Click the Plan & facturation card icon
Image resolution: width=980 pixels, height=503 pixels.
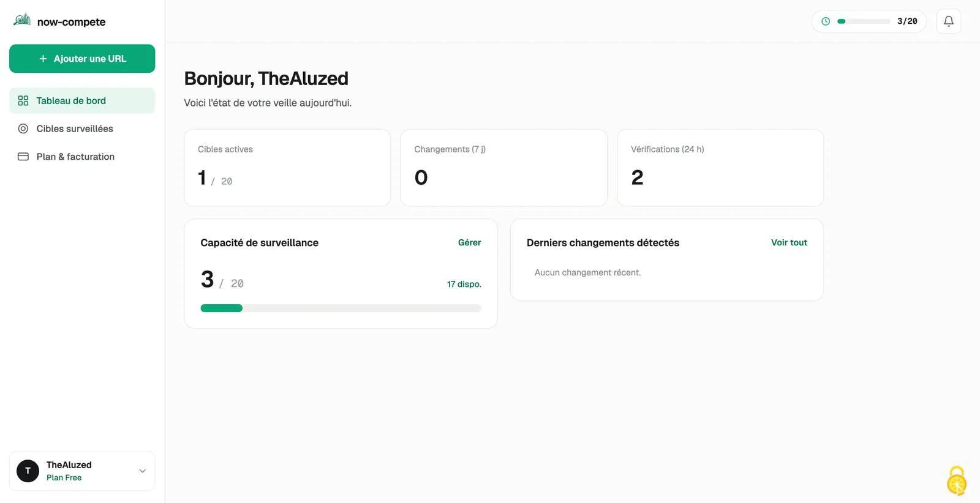click(23, 157)
